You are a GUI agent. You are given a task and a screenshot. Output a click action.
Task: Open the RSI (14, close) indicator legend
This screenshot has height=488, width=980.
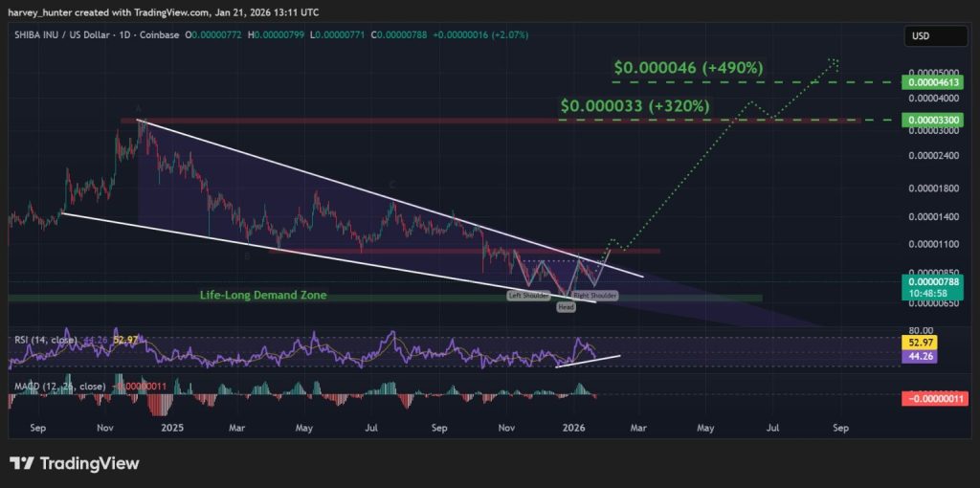[x=45, y=339]
